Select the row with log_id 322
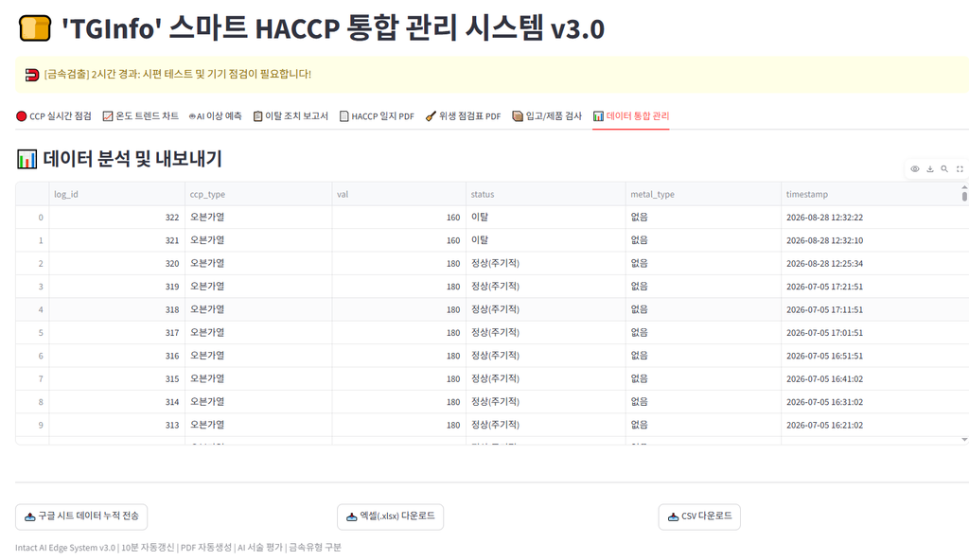This screenshot has height=560, width=969. (492, 217)
